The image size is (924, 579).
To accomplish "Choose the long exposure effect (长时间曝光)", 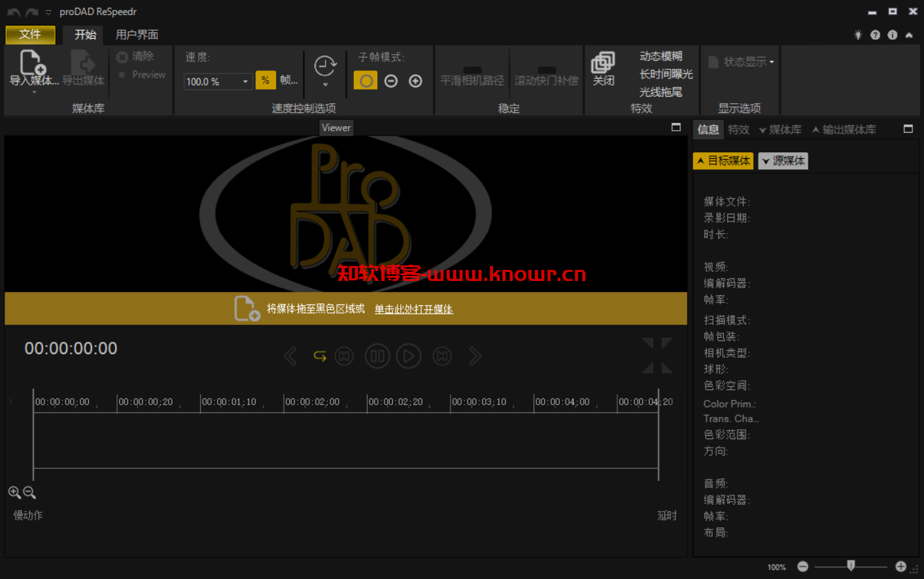I will coord(666,74).
